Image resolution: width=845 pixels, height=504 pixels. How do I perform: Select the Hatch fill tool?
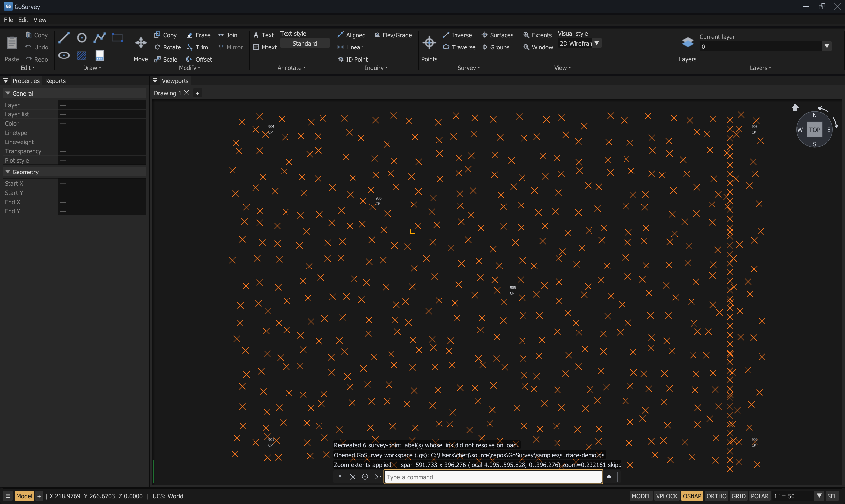click(x=82, y=55)
